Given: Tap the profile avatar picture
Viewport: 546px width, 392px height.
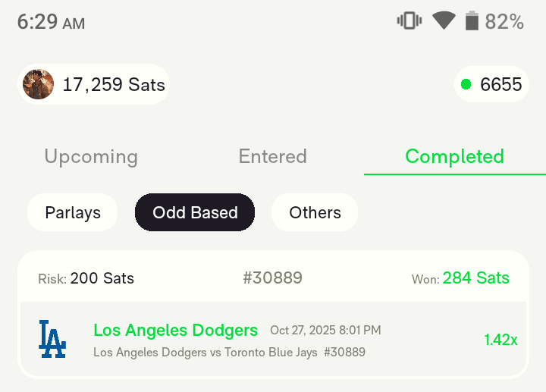Looking at the screenshot, I should [x=39, y=84].
